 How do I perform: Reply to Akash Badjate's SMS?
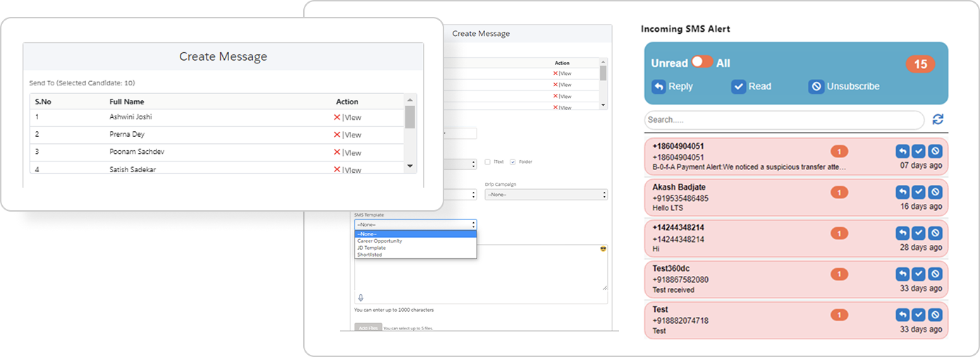click(x=902, y=192)
